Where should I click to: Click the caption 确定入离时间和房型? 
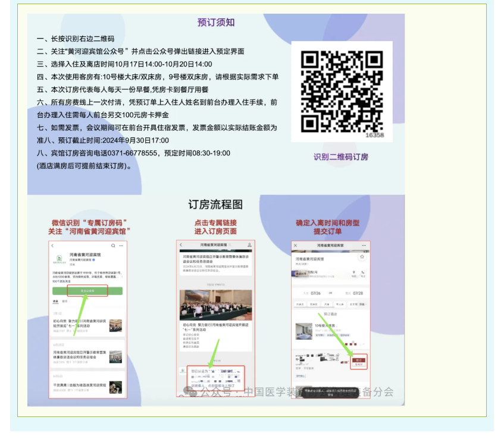327,222
